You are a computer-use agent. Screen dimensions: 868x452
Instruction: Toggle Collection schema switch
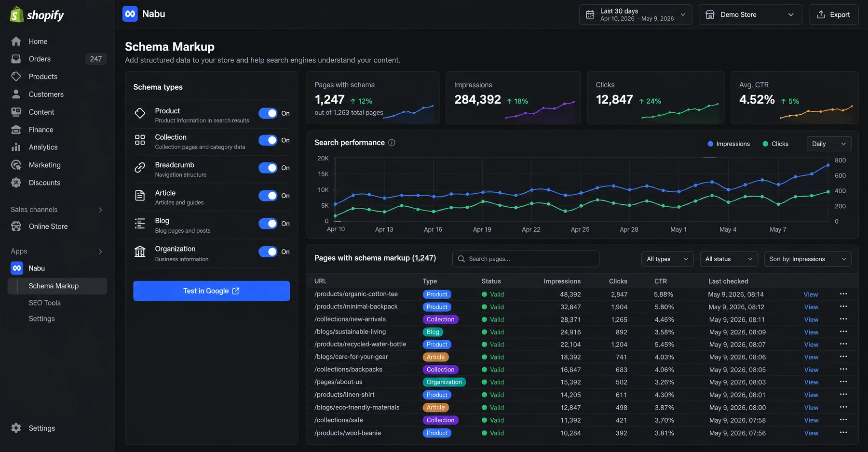pos(268,140)
